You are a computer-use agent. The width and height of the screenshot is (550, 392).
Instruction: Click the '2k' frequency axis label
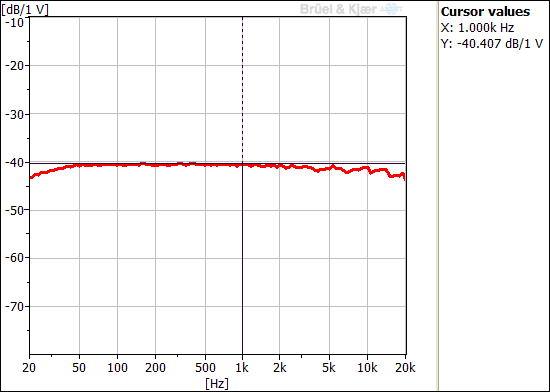click(280, 368)
